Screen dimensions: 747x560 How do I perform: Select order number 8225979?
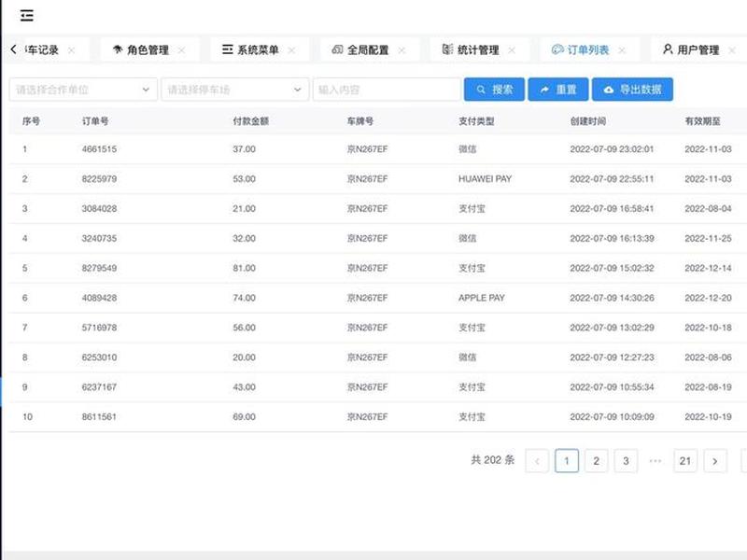[x=99, y=179]
